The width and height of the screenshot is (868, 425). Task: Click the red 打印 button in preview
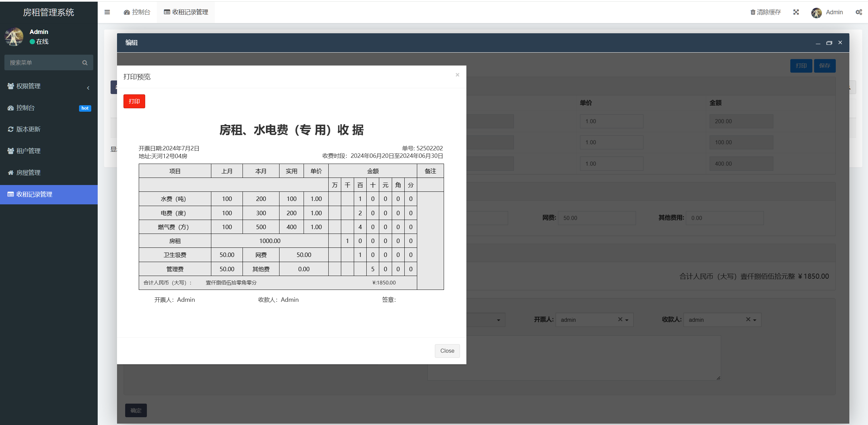click(x=134, y=101)
